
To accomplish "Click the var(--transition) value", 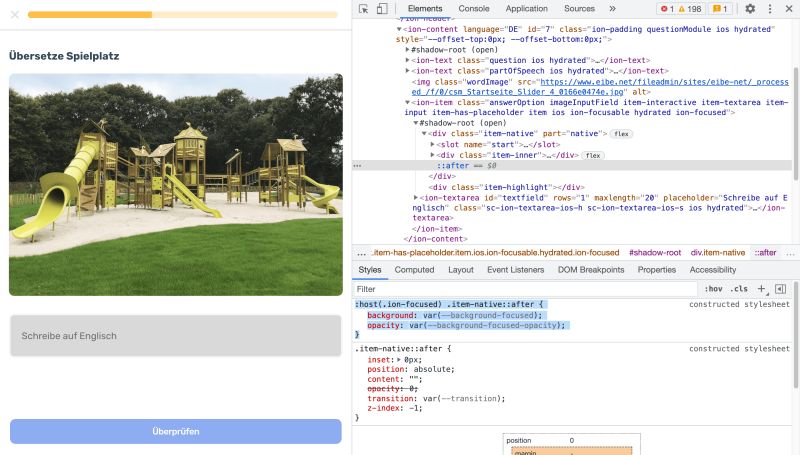I will (x=461, y=398).
